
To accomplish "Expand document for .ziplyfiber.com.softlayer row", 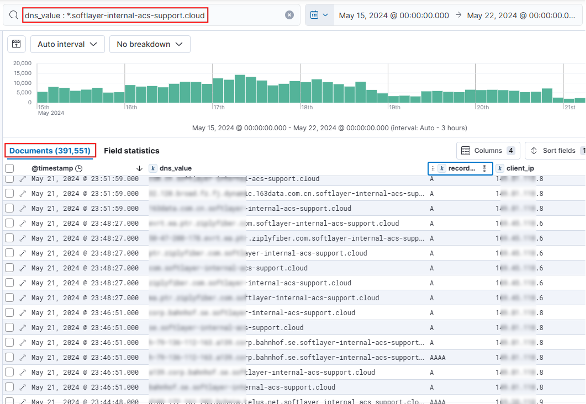I will click(23, 238).
